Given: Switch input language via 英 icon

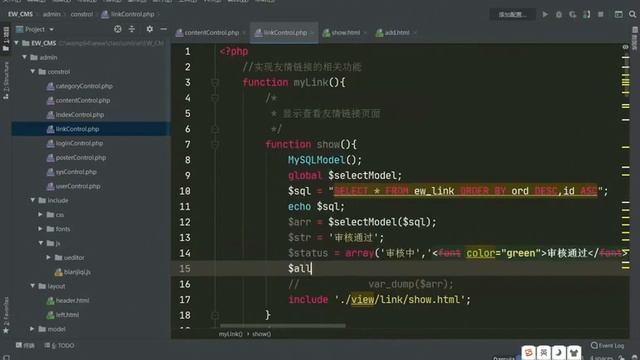Looking at the screenshot, I should [544, 352].
